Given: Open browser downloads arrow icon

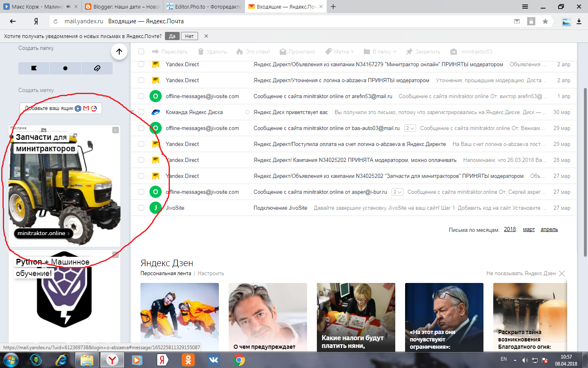Looking at the screenshot, I should 579,21.
